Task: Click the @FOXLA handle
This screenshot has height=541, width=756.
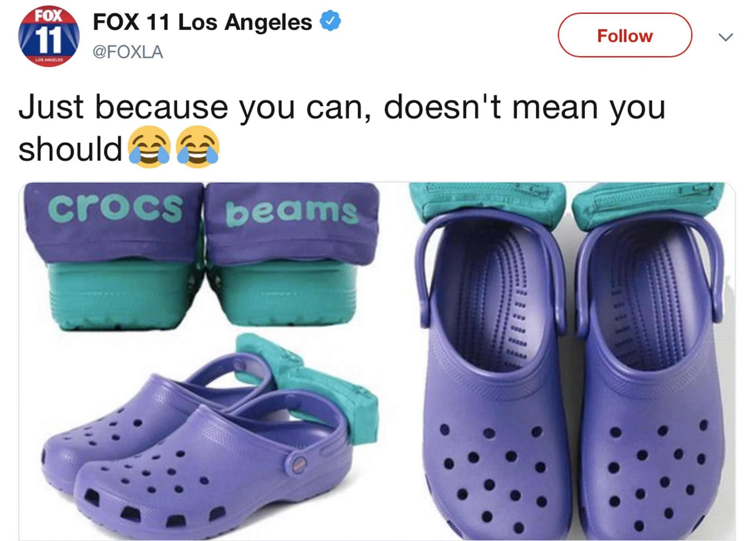Action: [x=128, y=52]
